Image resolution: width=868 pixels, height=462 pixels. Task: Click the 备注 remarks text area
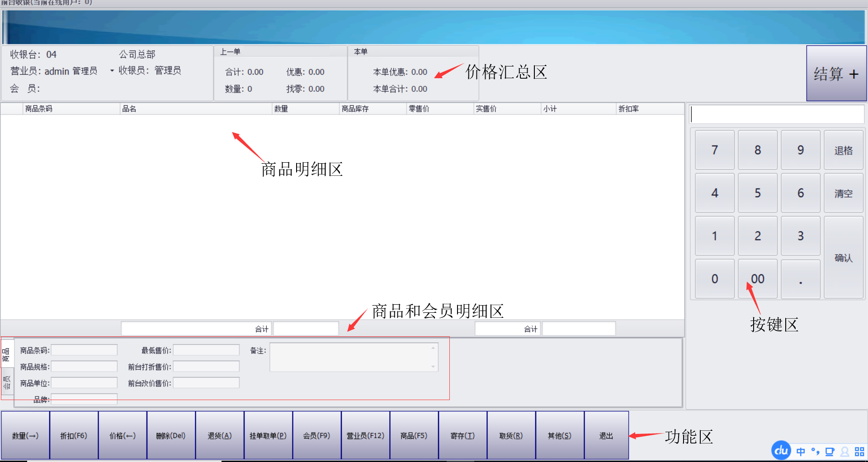point(354,357)
